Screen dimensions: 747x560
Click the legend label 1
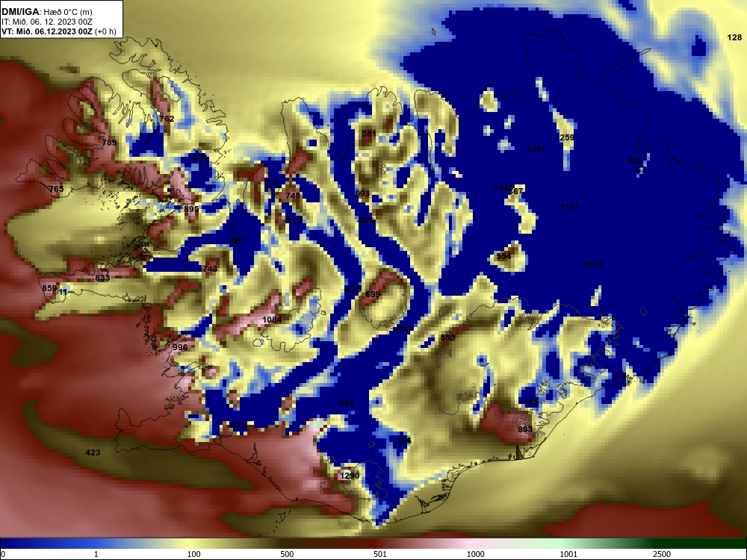(x=96, y=554)
